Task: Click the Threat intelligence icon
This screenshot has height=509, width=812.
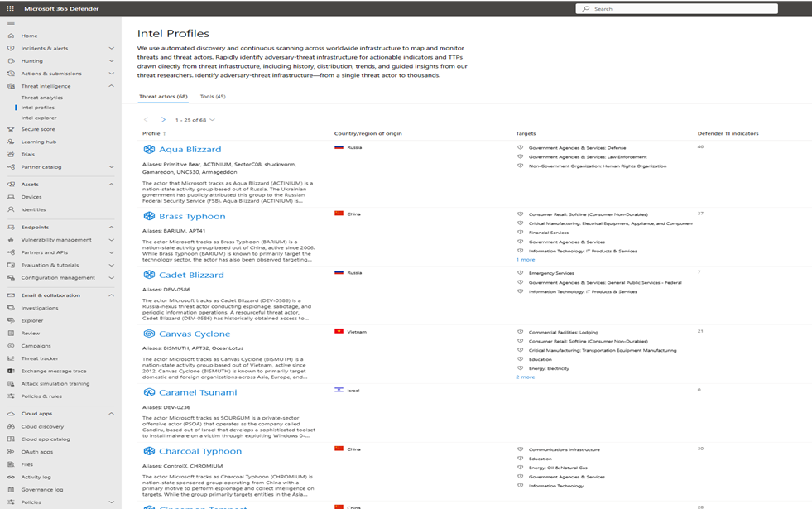Action: [11, 86]
